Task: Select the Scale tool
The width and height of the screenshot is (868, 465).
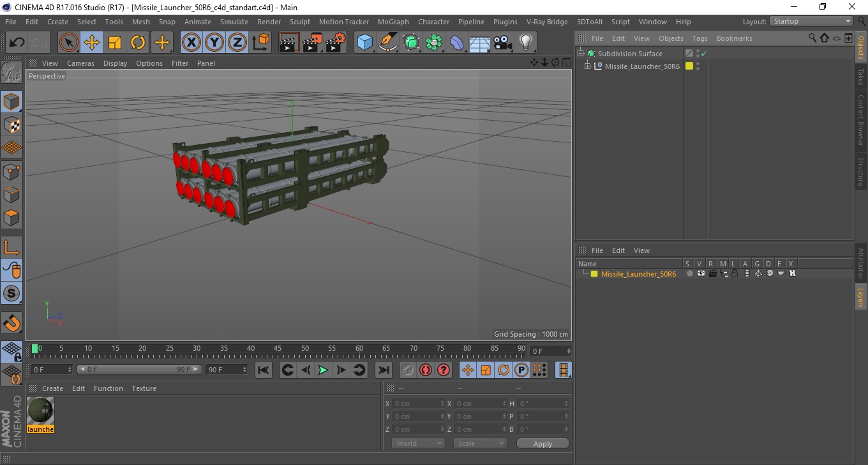Action: (115, 43)
